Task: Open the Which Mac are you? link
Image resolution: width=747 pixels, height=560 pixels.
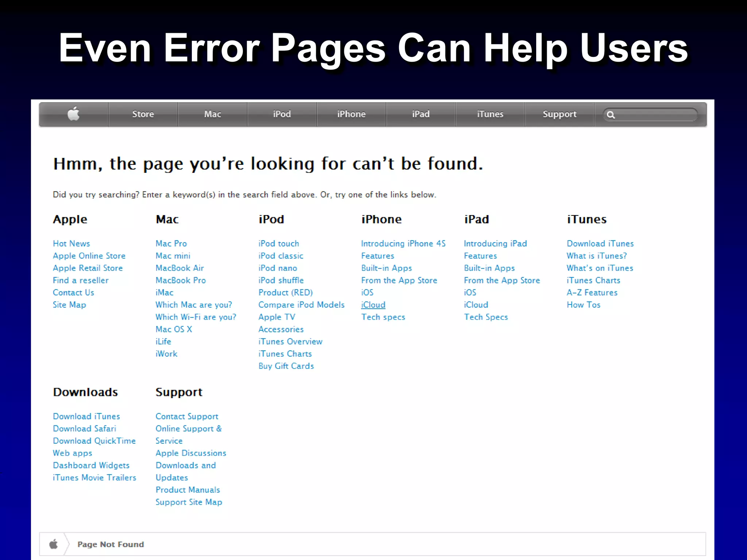Action: point(194,305)
